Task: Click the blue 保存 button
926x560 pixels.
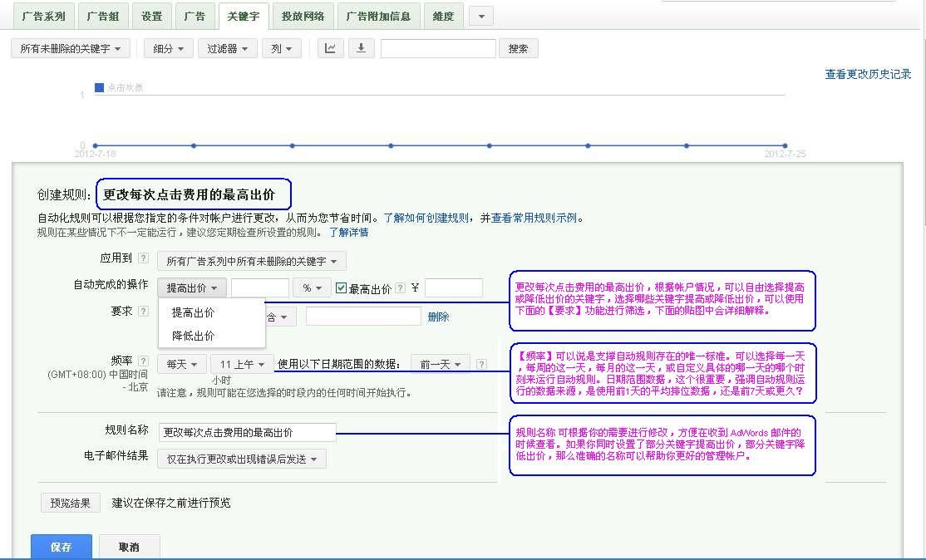Action: [62, 547]
